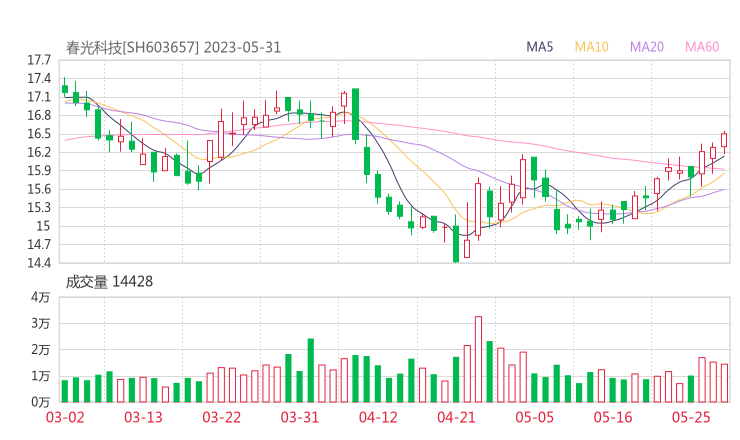The height and width of the screenshot is (440, 740).
Task: Click the last red candlestick on the right
Action: (724, 140)
